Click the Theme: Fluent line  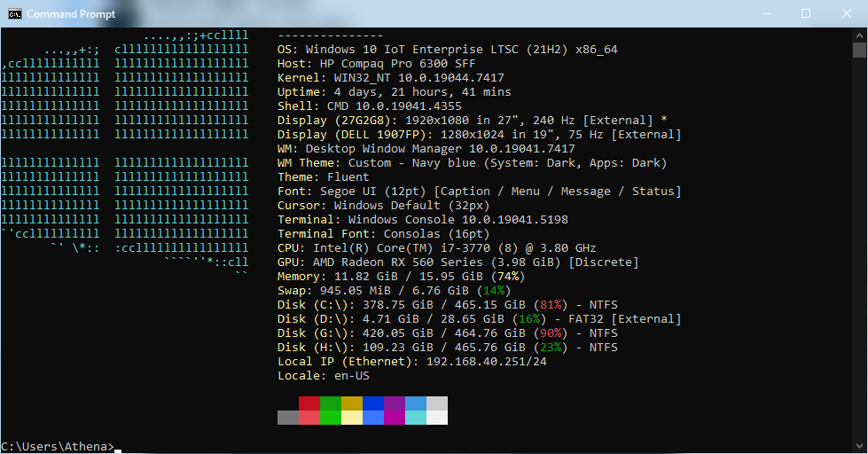click(x=324, y=177)
